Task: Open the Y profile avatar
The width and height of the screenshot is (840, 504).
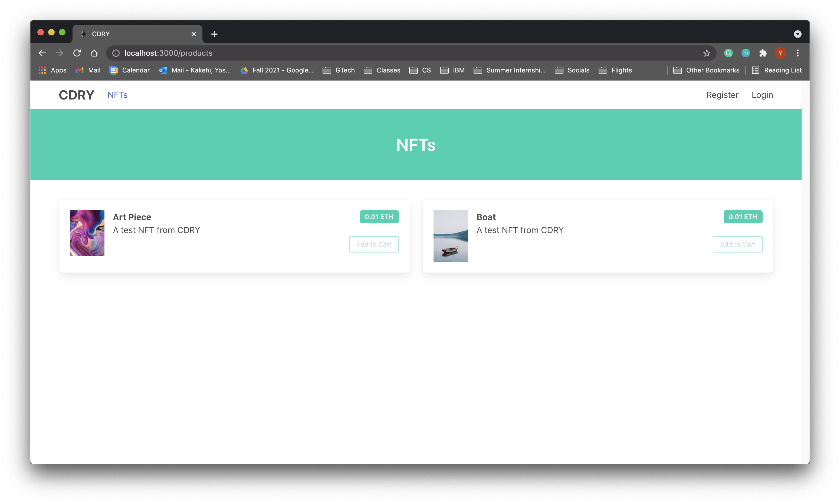Action: (780, 53)
